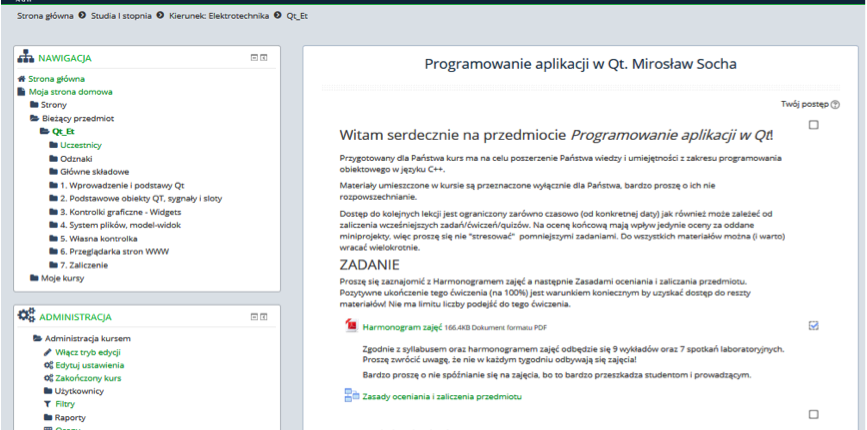Expand 4. System plików, model-widok
The height and width of the screenshot is (430, 867).
(53, 226)
